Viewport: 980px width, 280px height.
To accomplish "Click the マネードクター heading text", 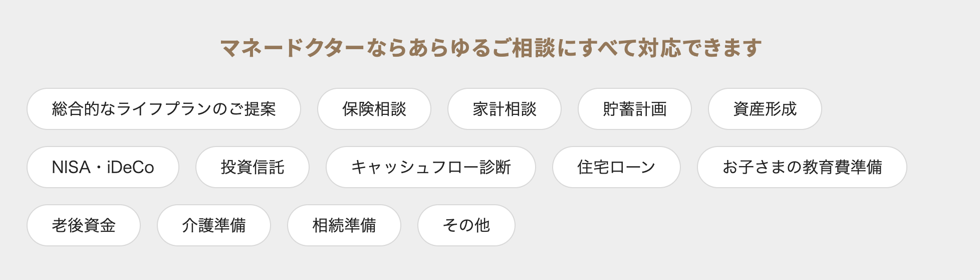I will 292,48.
